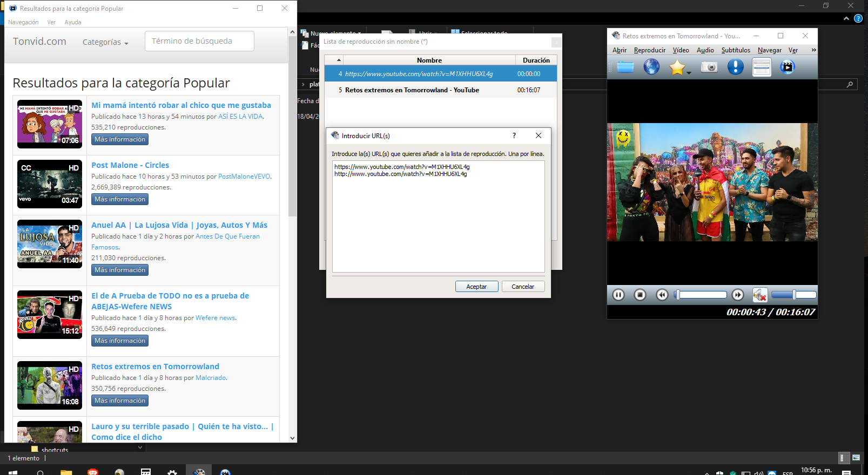This screenshot has height=475, width=868.
Task: Click the YouTube browser clapperboard icon
Action: (x=788, y=67)
